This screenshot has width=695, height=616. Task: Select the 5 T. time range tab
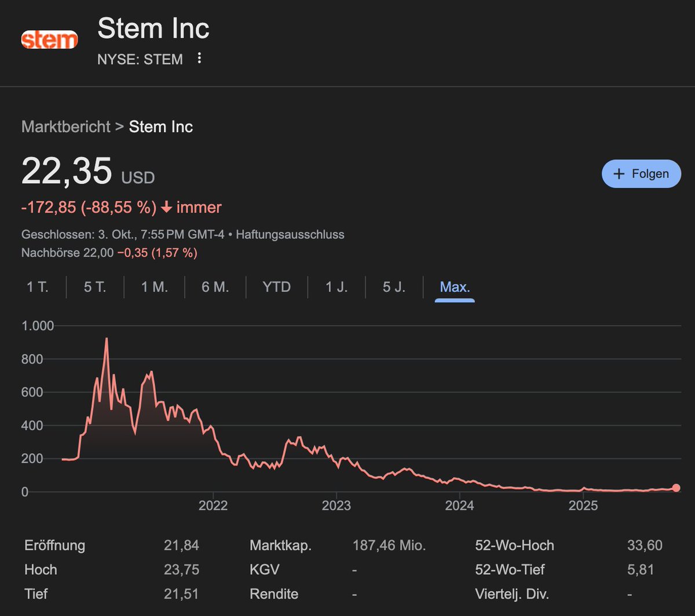click(95, 287)
